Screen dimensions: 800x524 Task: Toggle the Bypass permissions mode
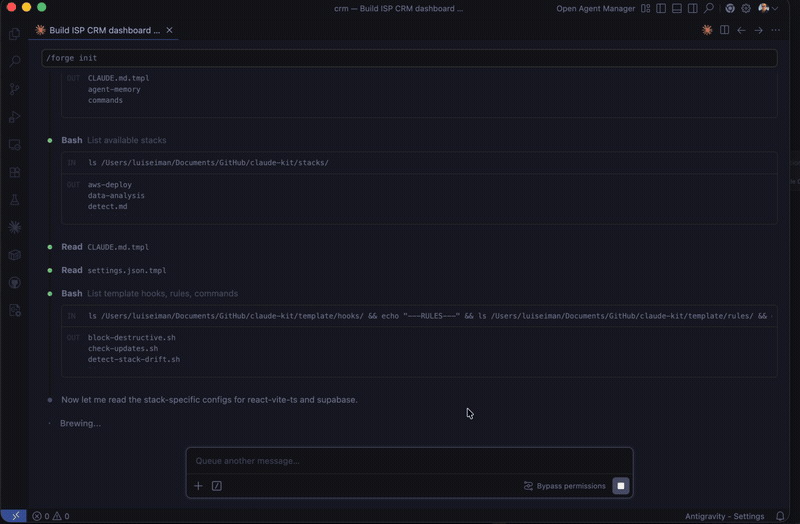coord(564,486)
